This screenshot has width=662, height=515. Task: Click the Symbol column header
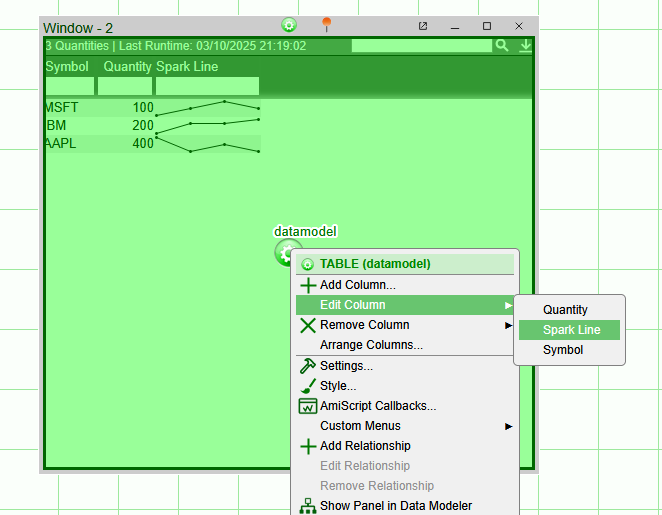pos(67,67)
